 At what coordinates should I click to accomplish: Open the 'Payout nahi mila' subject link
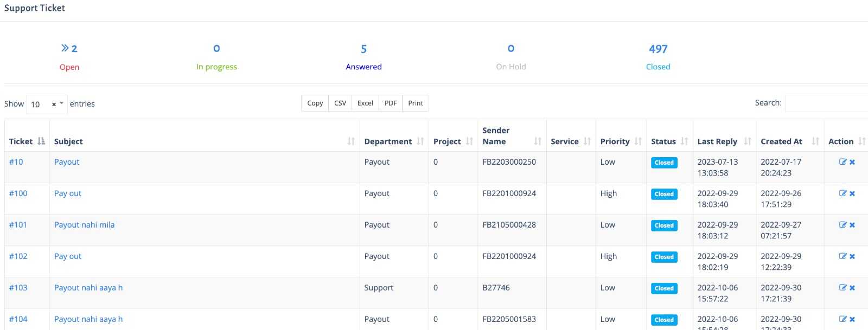pos(84,225)
